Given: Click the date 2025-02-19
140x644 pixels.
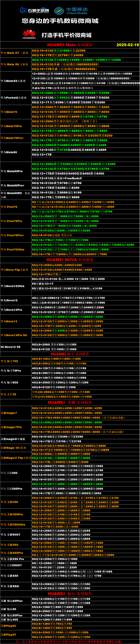Looking at the screenshot, I should tap(127, 45).
